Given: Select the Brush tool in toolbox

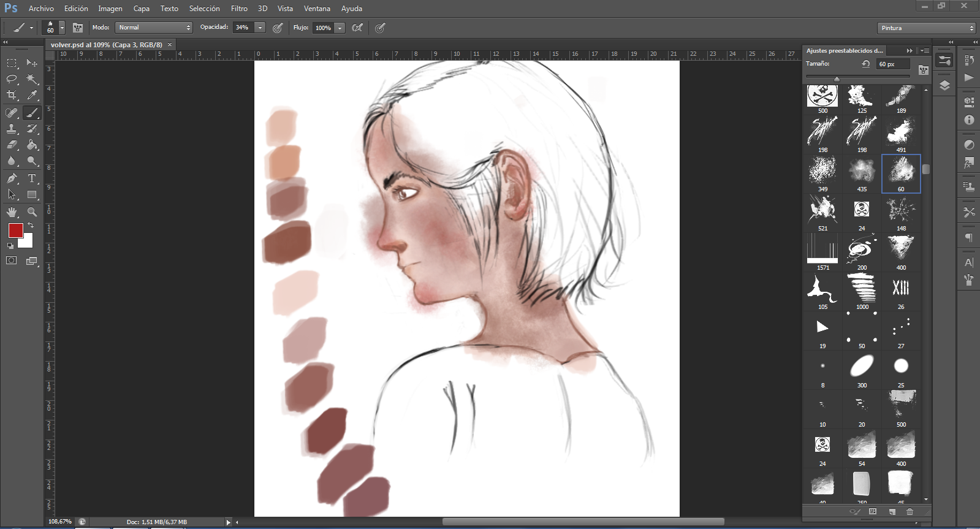Looking at the screenshot, I should 32,113.
